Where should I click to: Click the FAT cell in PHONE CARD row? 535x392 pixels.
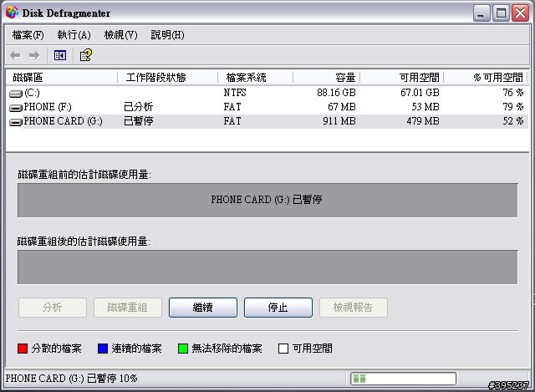pyautogui.click(x=232, y=121)
